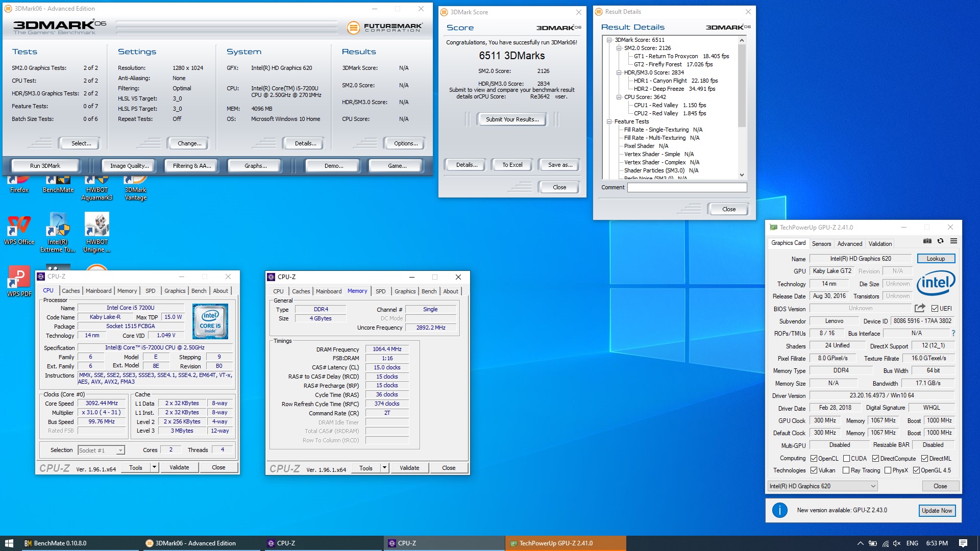Click the Image Quality button

[130, 166]
